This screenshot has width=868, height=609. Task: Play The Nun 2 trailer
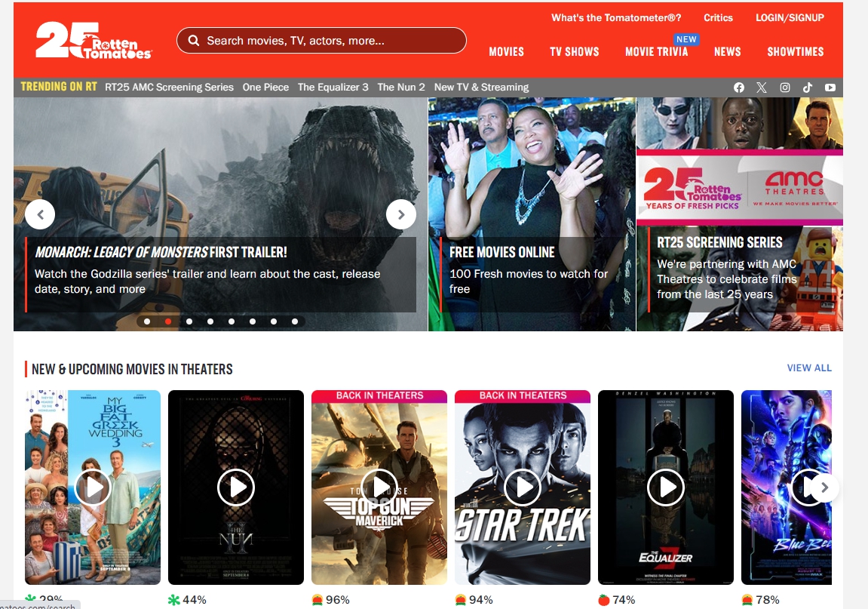(236, 487)
